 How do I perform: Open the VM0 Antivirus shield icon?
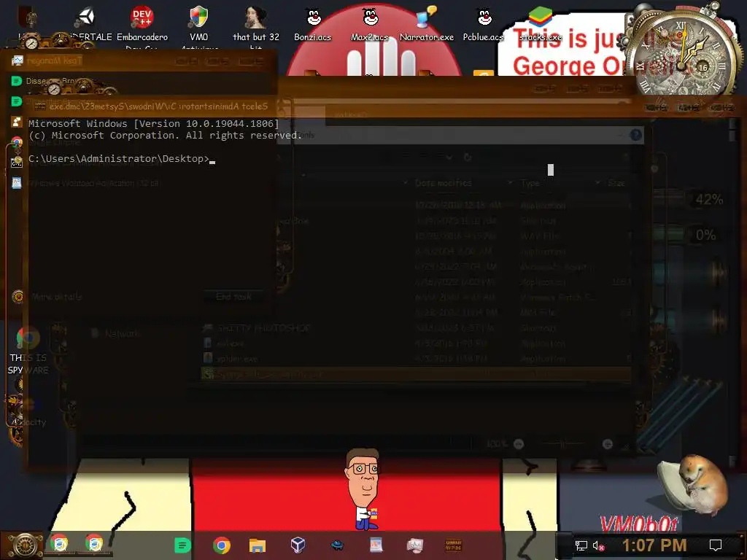click(x=198, y=17)
